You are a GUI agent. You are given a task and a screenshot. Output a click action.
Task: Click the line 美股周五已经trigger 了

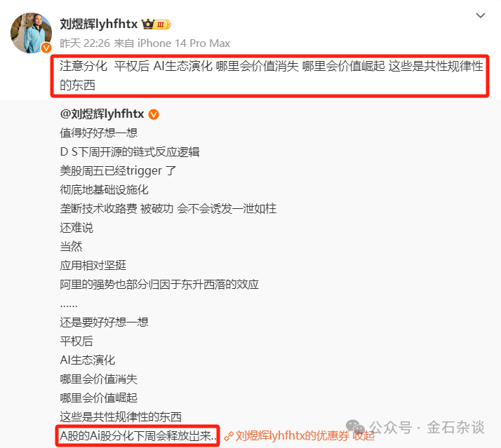pyautogui.click(x=118, y=171)
